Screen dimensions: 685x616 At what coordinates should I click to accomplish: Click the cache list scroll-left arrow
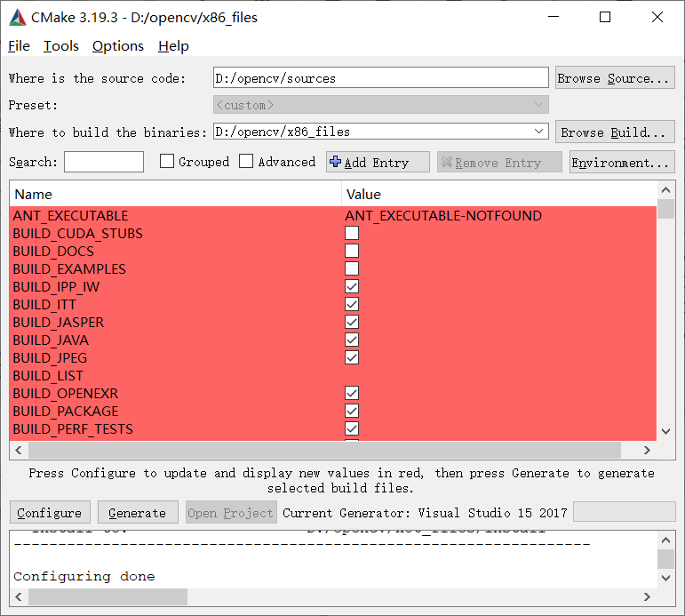click(19, 451)
